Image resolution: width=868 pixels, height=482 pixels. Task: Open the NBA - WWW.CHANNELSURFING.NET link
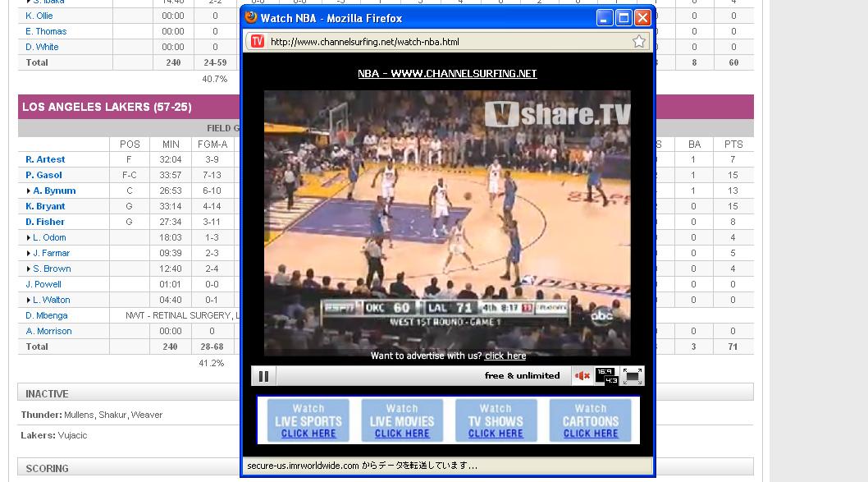pos(447,73)
